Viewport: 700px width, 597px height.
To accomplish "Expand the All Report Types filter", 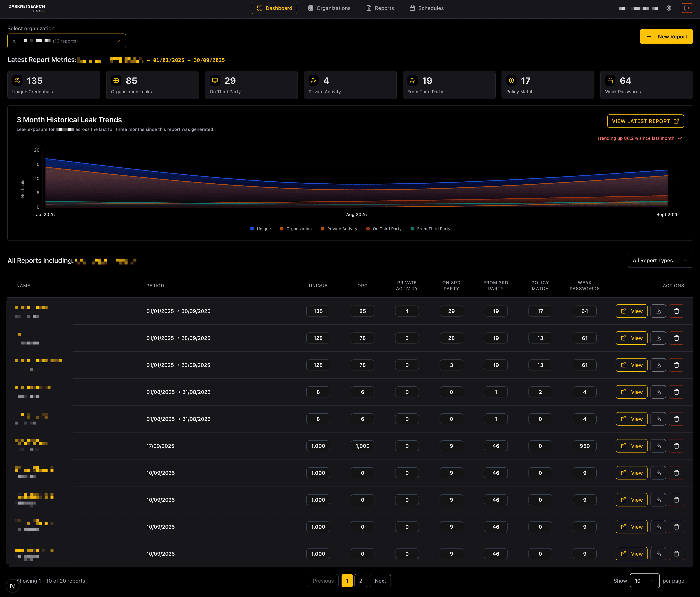I will tap(660, 260).
